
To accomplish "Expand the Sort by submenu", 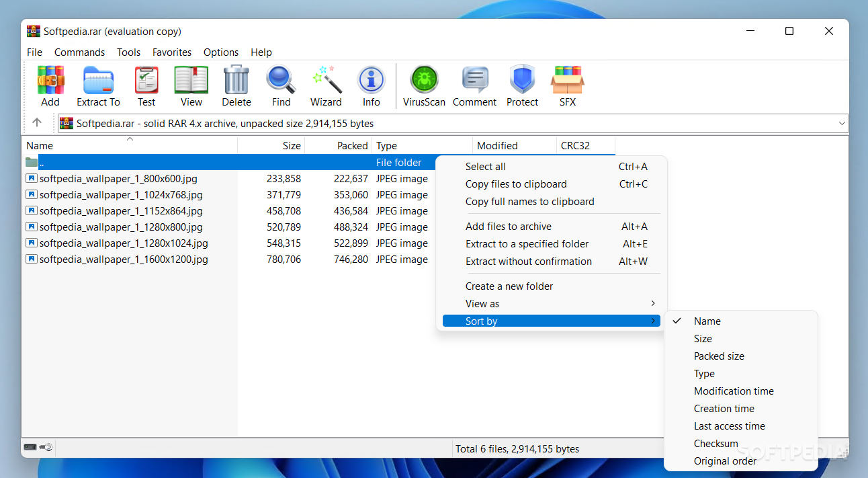I will coord(552,321).
